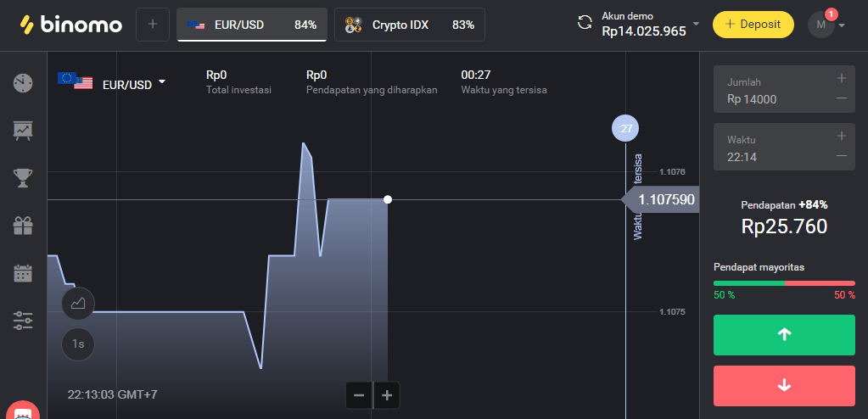Screen dimensions: 868x419
Task: Click the red 50 % majority value
Action: (x=844, y=295)
